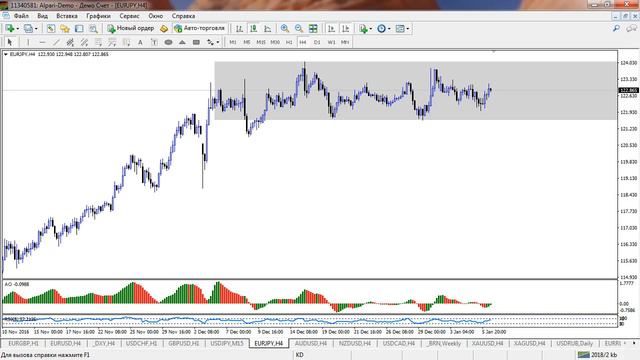Click the Новый ордер button
This screenshot has width=640, height=360.
(131, 29)
